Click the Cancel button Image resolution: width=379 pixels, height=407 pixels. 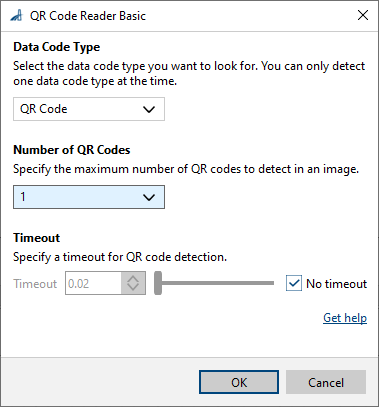coord(326,382)
